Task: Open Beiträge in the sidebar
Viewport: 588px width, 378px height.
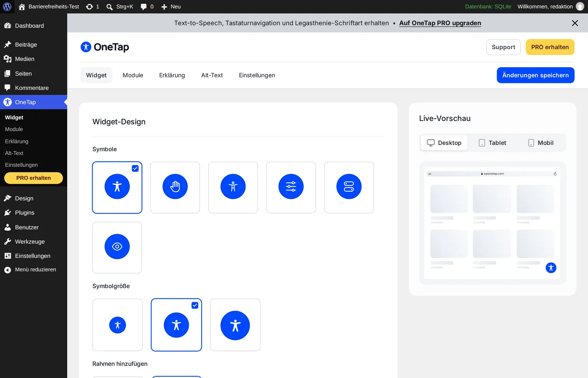Action: pos(34,44)
